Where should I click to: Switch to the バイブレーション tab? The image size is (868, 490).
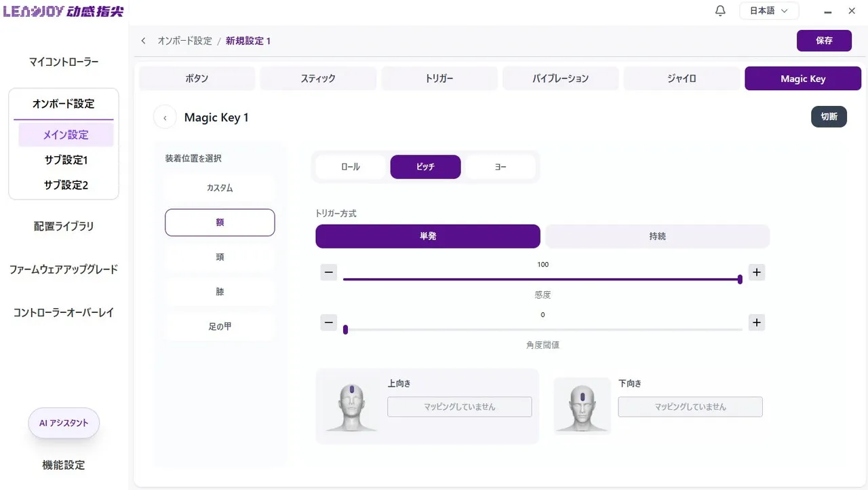560,79
